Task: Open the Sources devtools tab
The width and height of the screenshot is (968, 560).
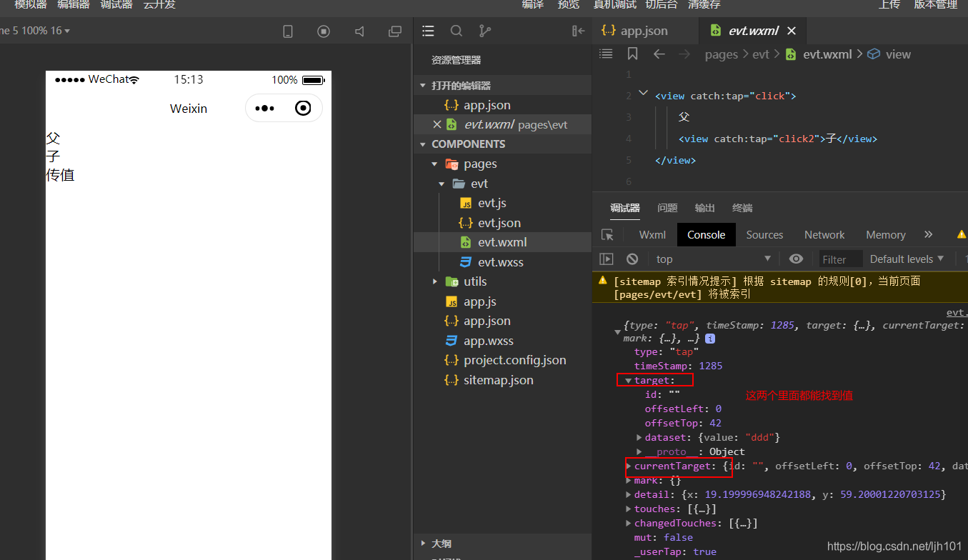Action: coord(764,234)
